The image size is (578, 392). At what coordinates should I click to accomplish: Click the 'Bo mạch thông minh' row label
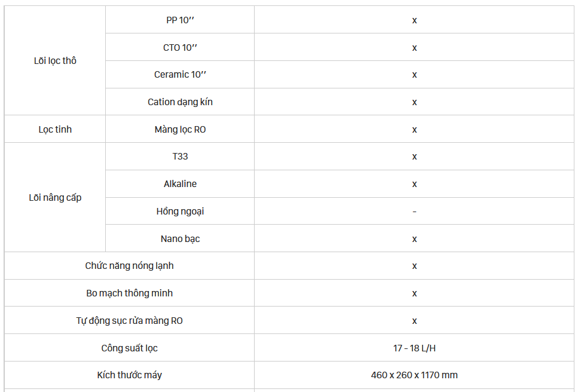point(129,293)
